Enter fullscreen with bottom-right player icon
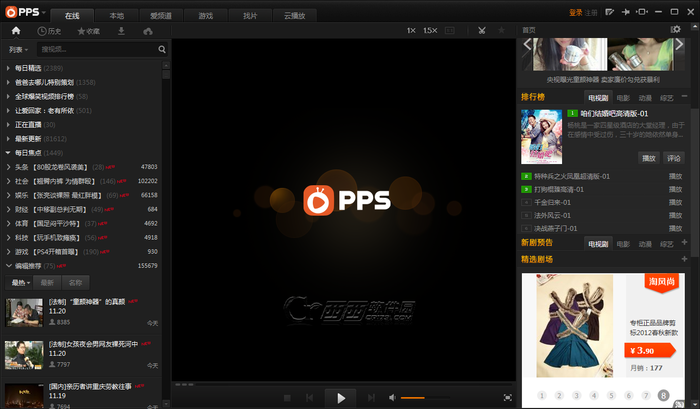The width and height of the screenshot is (700, 409). click(x=508, y=397)
